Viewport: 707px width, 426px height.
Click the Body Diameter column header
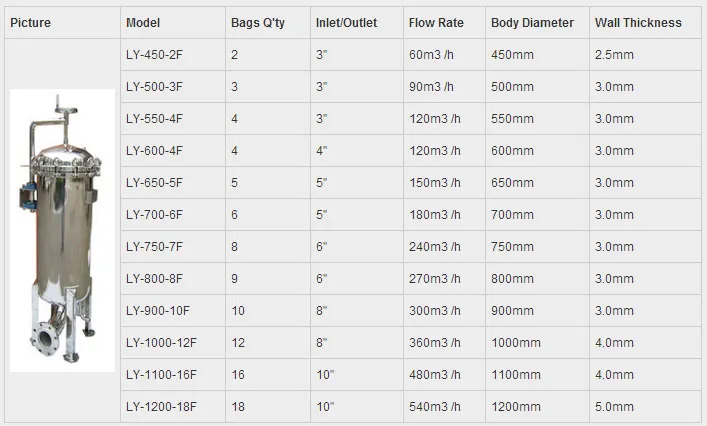coord(533,22)
